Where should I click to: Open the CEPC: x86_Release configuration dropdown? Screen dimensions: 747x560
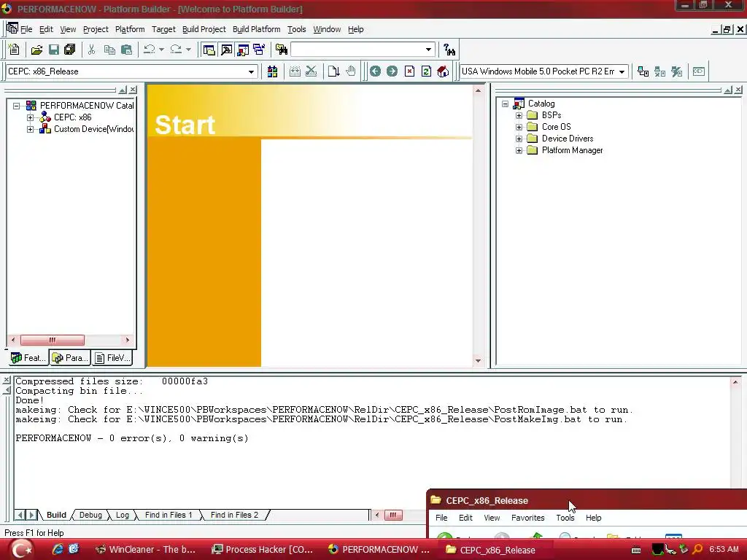pyautogui.click(x=251, y=72)
